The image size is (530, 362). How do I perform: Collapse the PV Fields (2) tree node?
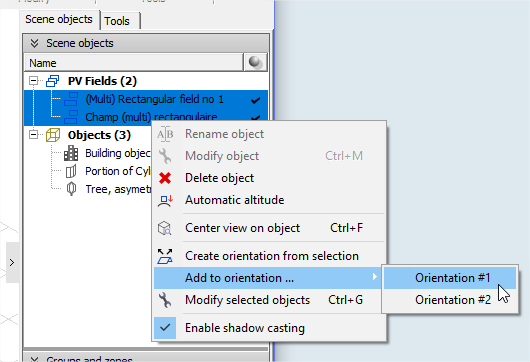click(x=33, y=81)
